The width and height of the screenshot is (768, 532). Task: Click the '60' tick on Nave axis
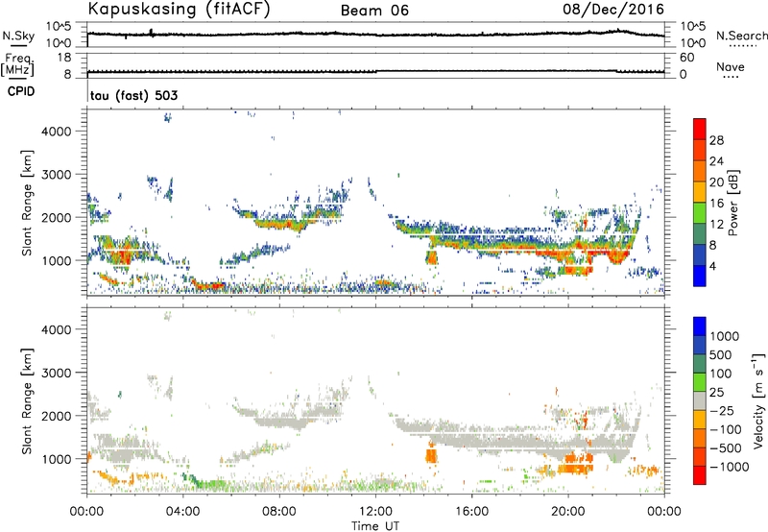pyautogui.click(x=686, y=58)
